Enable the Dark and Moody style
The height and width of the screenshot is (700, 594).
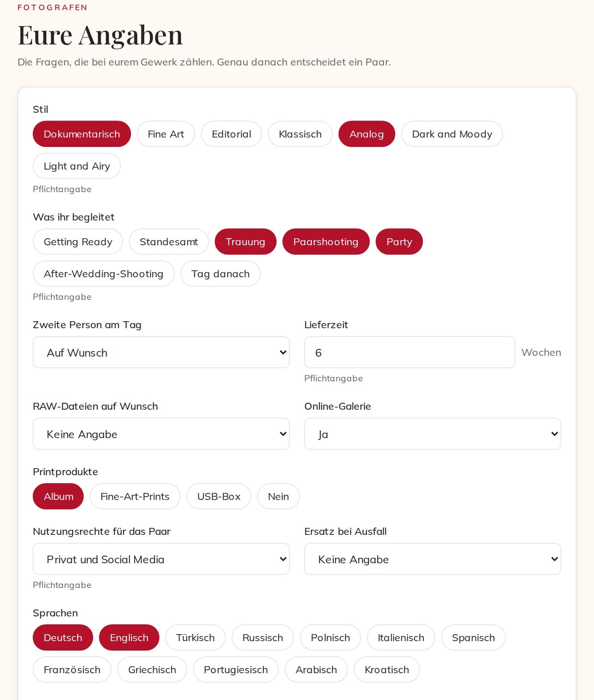point(452,134)
